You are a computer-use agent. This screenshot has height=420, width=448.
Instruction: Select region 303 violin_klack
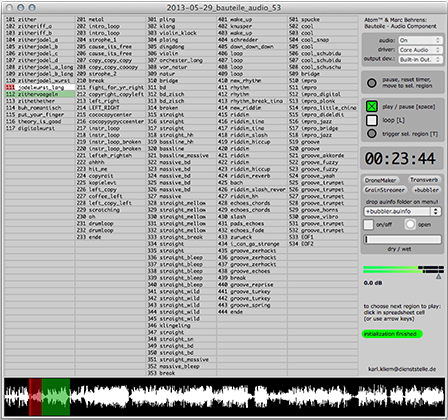click(182, 33)
